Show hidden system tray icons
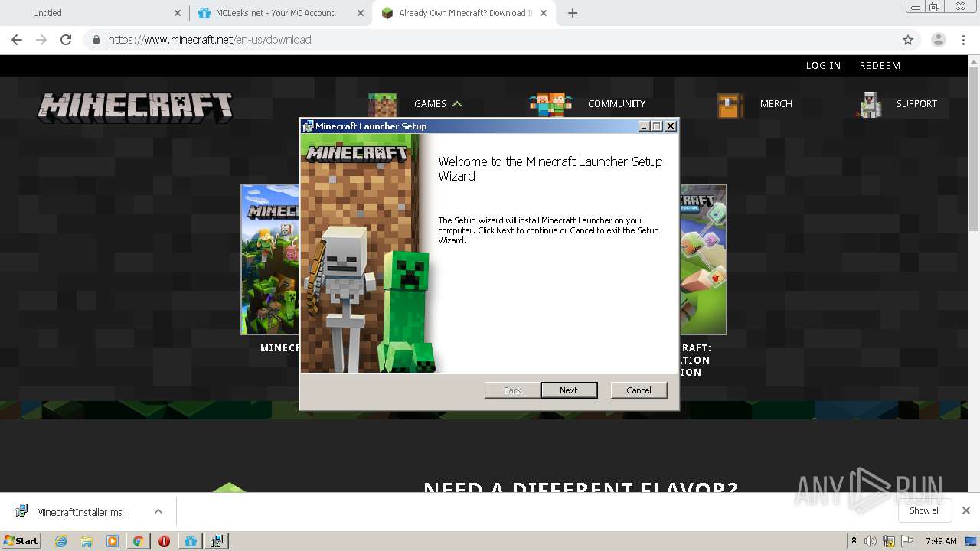Screen dimensions: 980x551 click(x=854, y=541)
